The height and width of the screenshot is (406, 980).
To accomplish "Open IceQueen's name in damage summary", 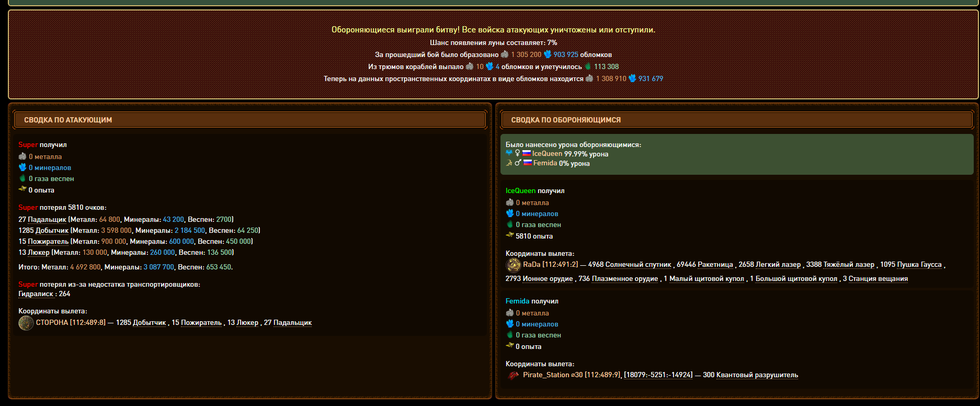I will [547, 154].
